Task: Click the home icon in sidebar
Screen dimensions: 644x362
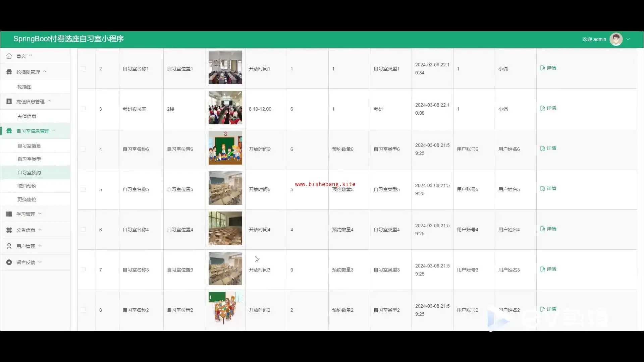Action: [x=9, y=56]
